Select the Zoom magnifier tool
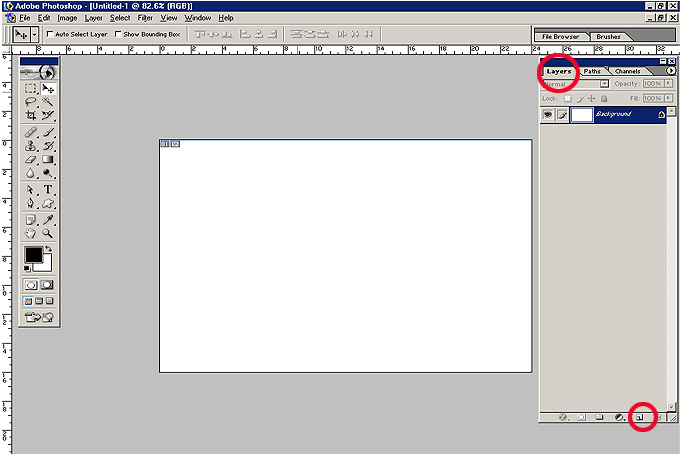Image resolution: width=680 pixels, height=454 pixels. pos(48,233)
